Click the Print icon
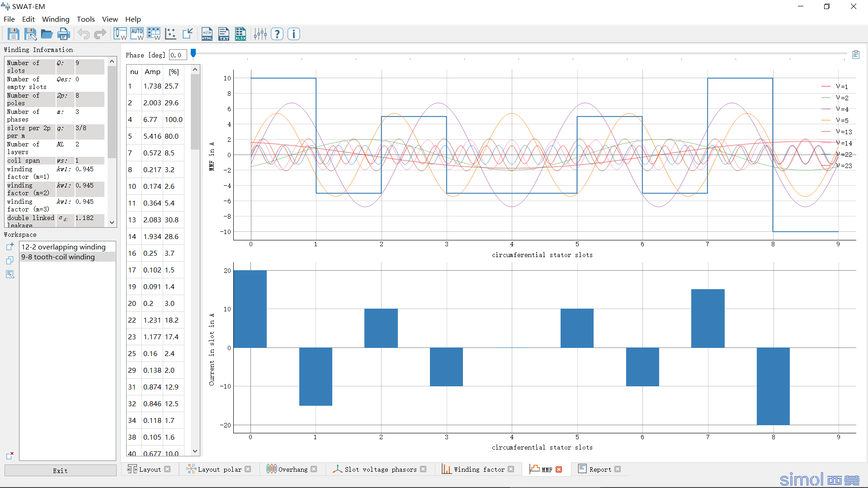 [x=63, y=34]
